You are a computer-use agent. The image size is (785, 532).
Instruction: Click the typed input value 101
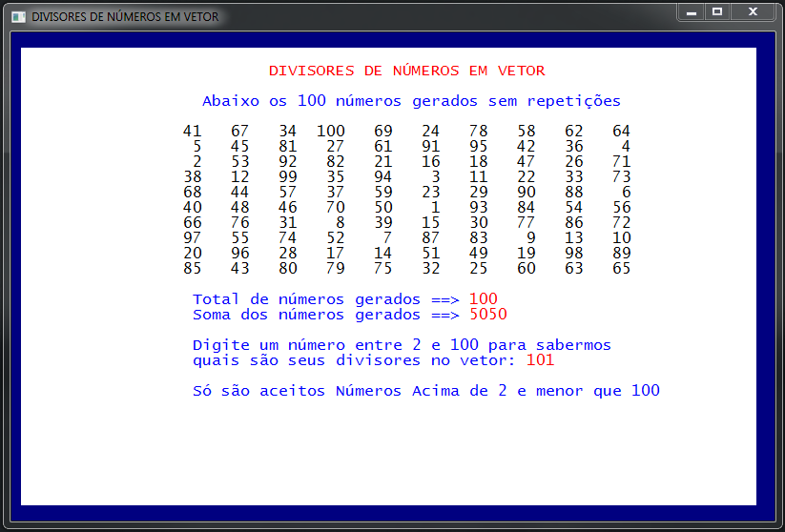pyautogui.click(x=540, y=360)
